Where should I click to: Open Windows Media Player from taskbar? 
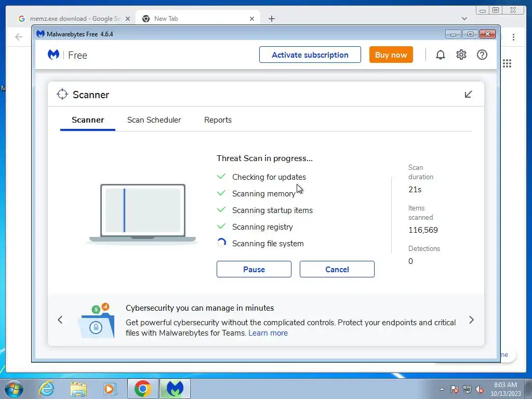pos(110,389)
